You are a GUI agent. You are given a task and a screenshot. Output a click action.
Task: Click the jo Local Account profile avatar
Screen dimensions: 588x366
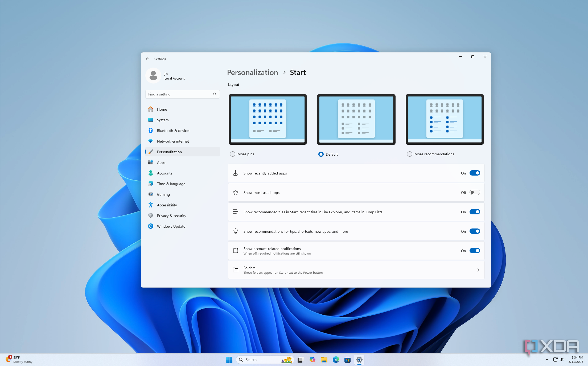[153, 76]
